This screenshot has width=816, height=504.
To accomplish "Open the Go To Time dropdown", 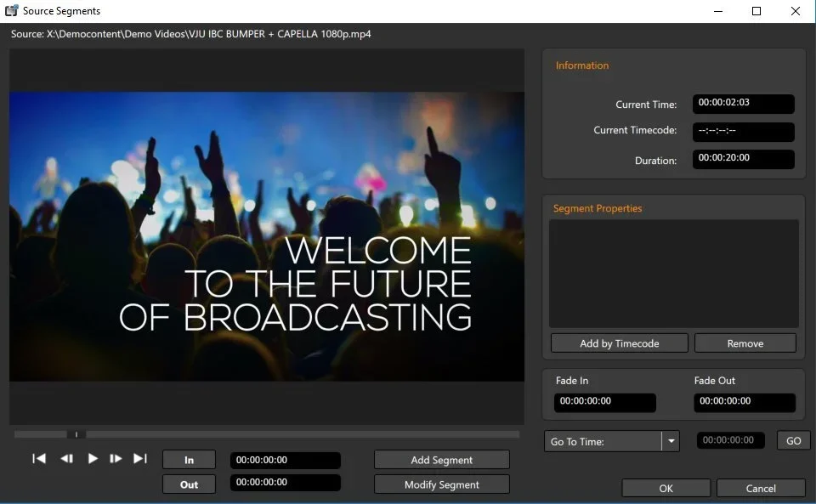I will (671, 441).
